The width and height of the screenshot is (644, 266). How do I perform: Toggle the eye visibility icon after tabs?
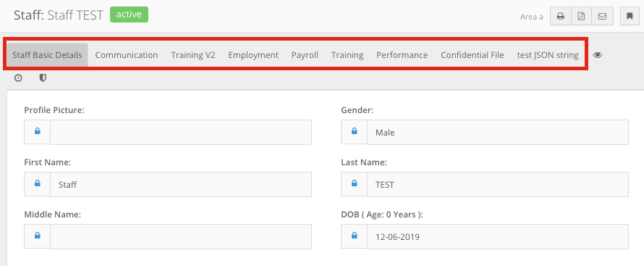[598, 55]
